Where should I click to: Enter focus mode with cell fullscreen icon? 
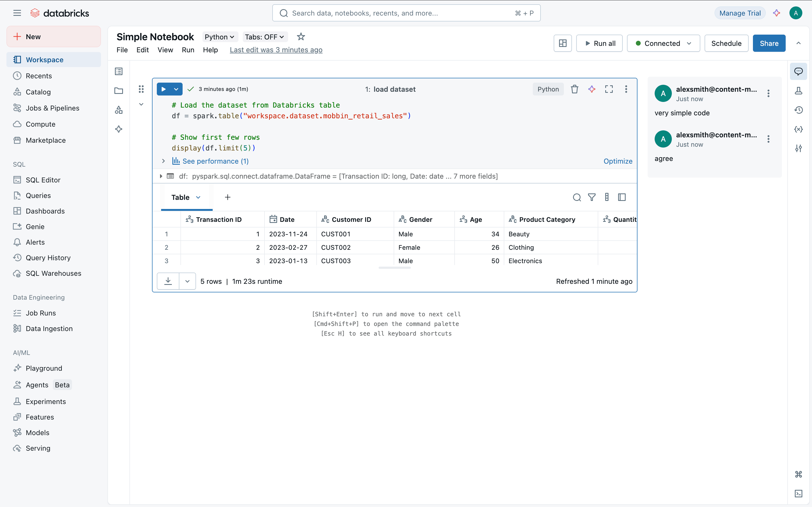(609, 89)
